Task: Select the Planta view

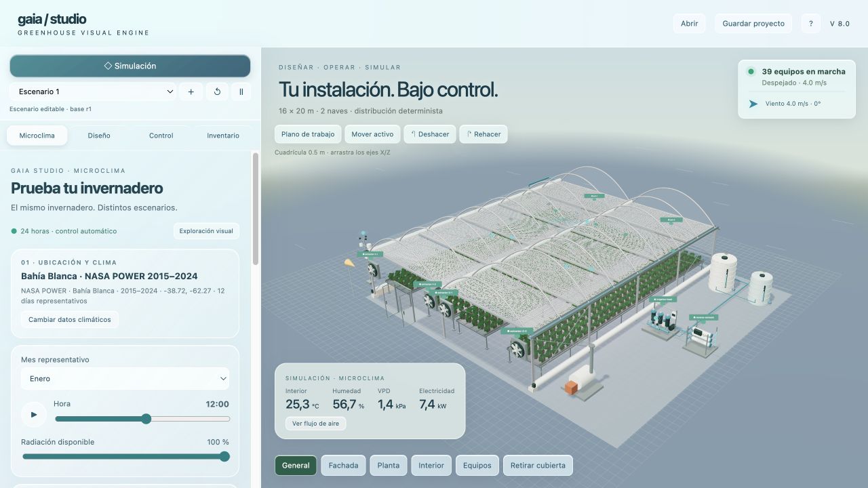Action: click(x=389, y=466)
